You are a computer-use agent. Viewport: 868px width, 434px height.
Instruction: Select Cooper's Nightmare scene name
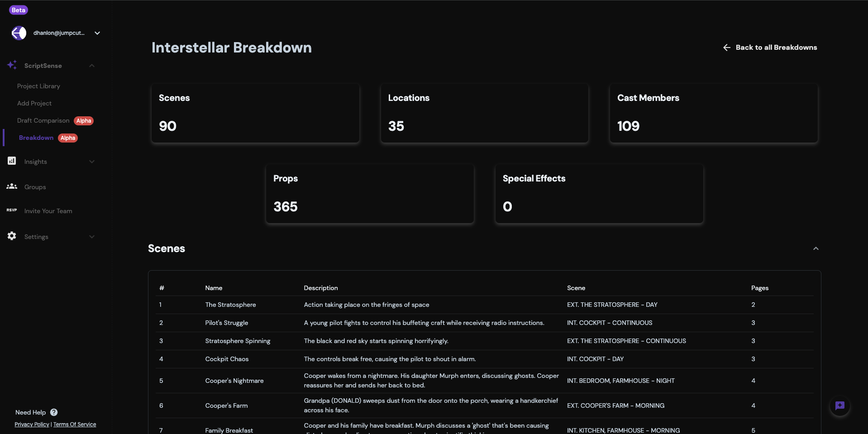(x=234, y=381)
